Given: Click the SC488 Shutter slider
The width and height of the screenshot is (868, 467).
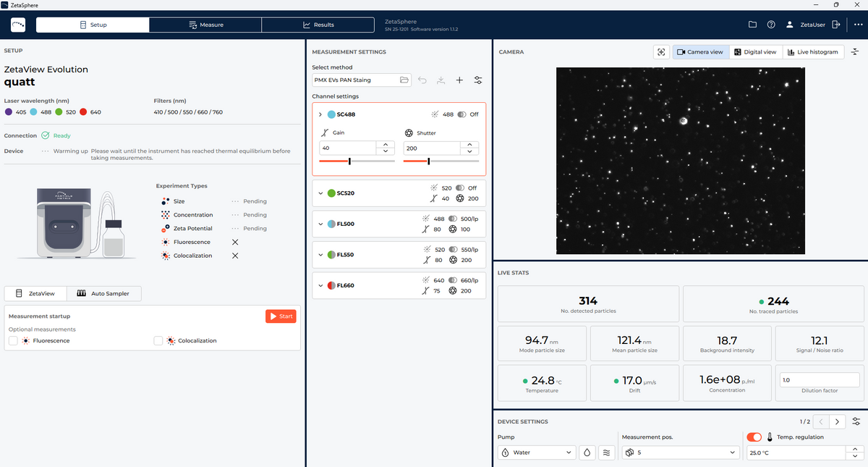Looking at the screenshot, I should pyautogui.click(x=441, y=161).
